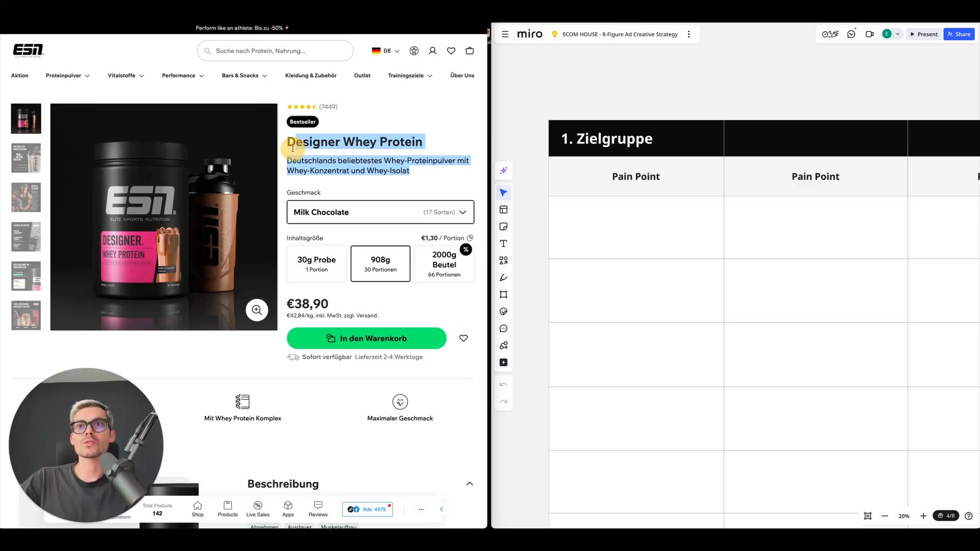Expand Bars & Snacks navigation menu
Viewport: 980px width, 551px height.
click(244, 76)
